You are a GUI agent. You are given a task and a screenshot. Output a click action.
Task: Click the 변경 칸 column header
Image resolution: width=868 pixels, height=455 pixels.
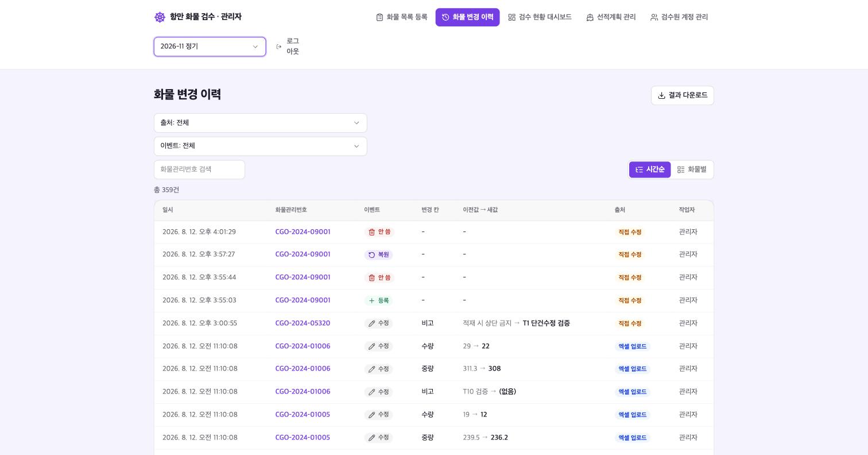point(430,210)
